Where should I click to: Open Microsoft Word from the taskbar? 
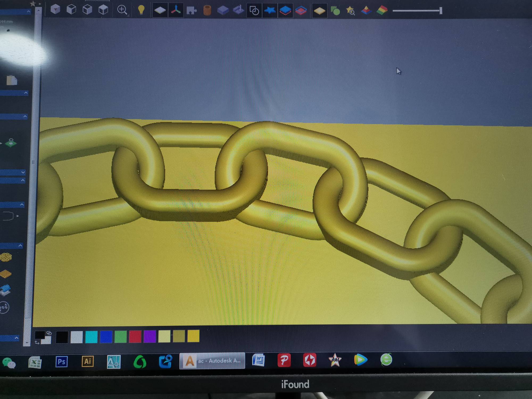258,360
